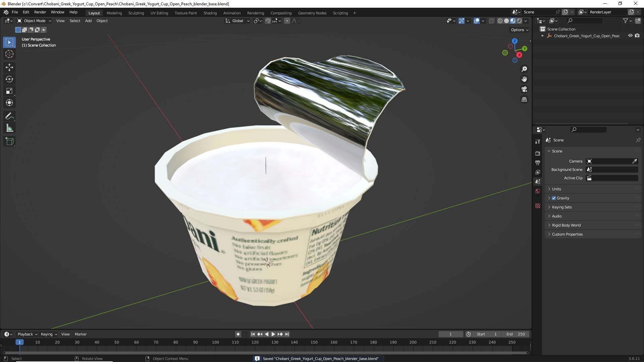Image resolution: width=644 pixels, height=362 pixels.
Task: Select the Move tool
Action: (9, 67)
